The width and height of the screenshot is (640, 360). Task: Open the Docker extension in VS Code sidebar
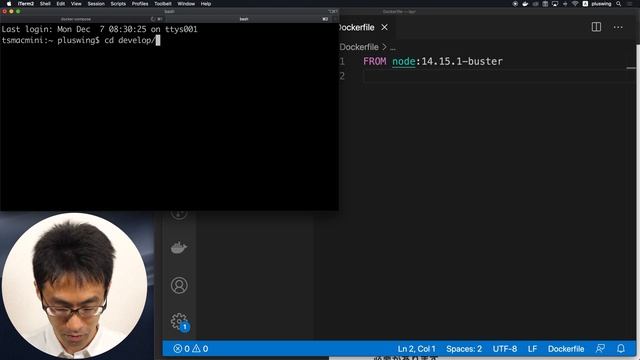pyautogui.click(x=179, y=248)
